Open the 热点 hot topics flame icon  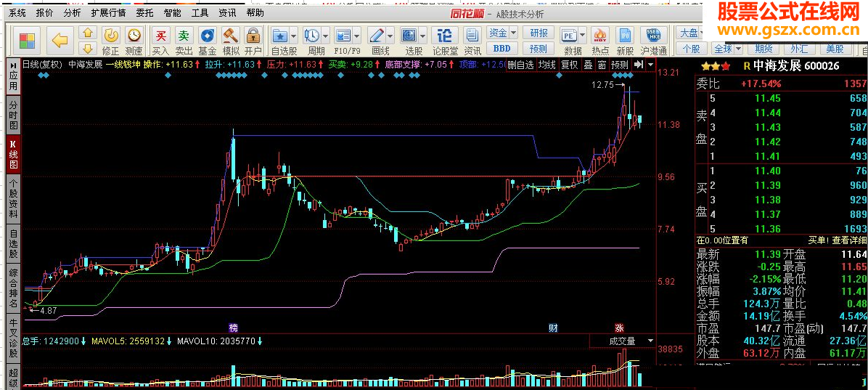point(600,41)
